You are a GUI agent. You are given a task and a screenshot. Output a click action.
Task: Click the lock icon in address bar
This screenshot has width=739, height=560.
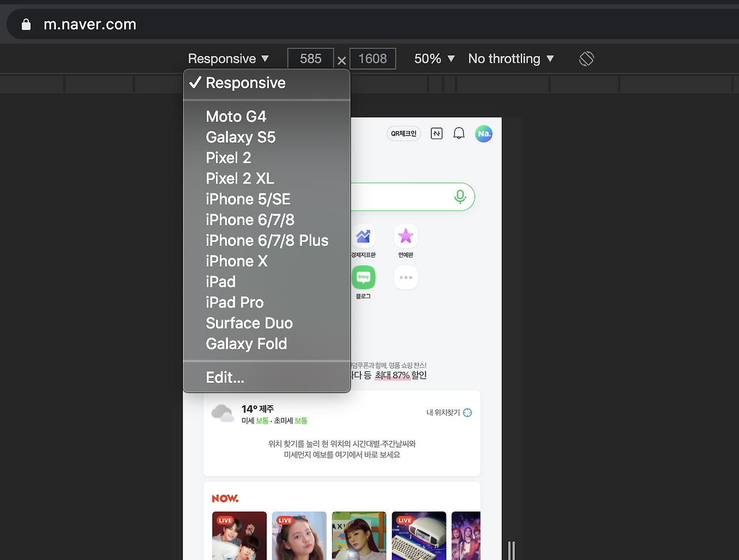click(x=25, y=24)
